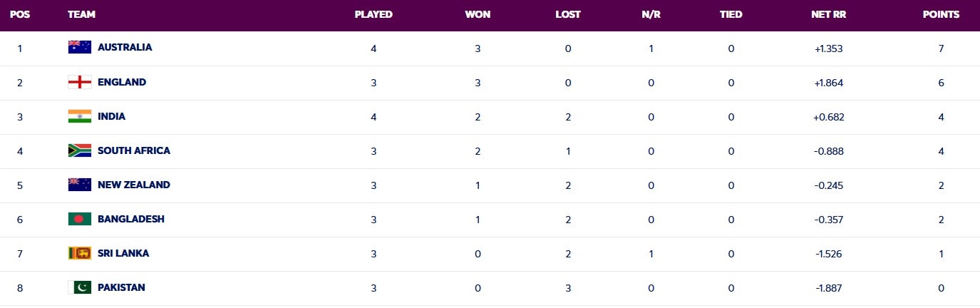Screen dimensions: 980x308
Task: Open the Australia team link
Action: click(125, 47)
